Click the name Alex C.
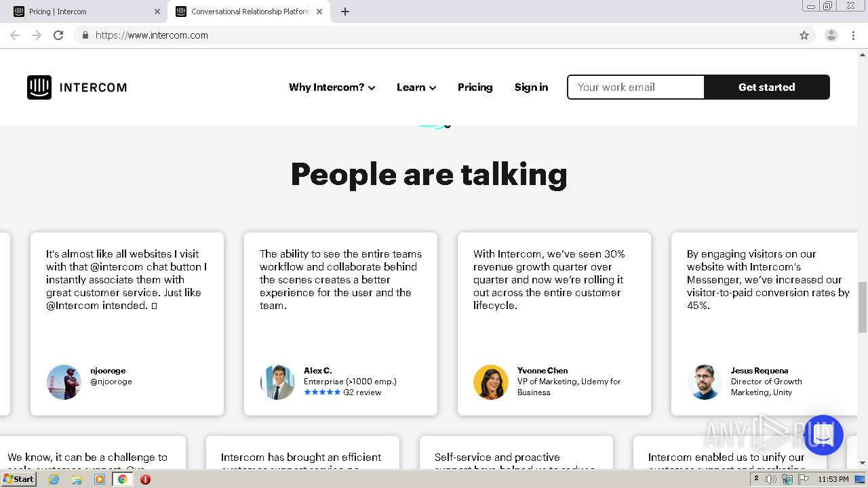The height and width of the screenshot is (488, 868). [317, 371]
